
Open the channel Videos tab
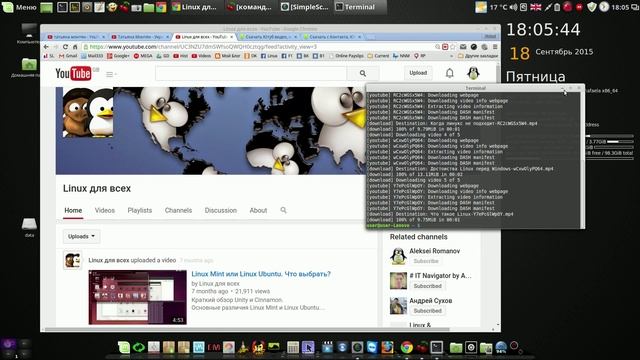click(104, 210)
